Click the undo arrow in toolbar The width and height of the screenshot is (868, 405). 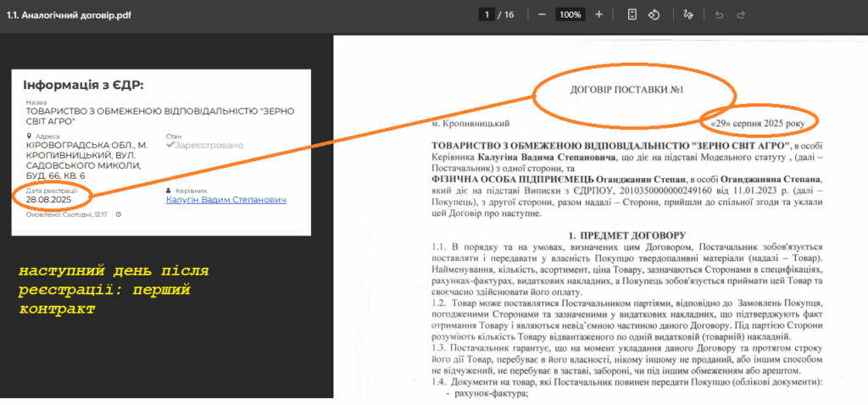[x=720, y=15]
